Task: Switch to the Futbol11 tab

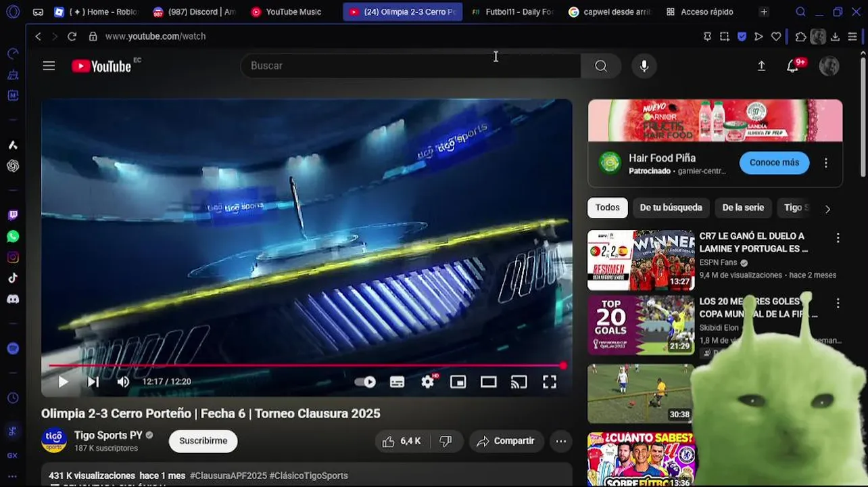Action: [x=512, y=11]
